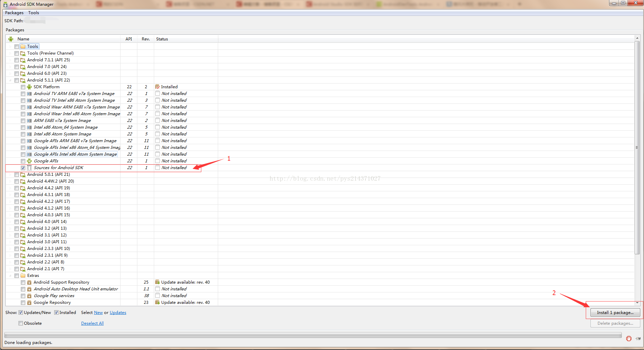The width and height of the screenshot is (644, 350).
Task: Check the SDK Platform checkbox
Action: tap(23, 87)
